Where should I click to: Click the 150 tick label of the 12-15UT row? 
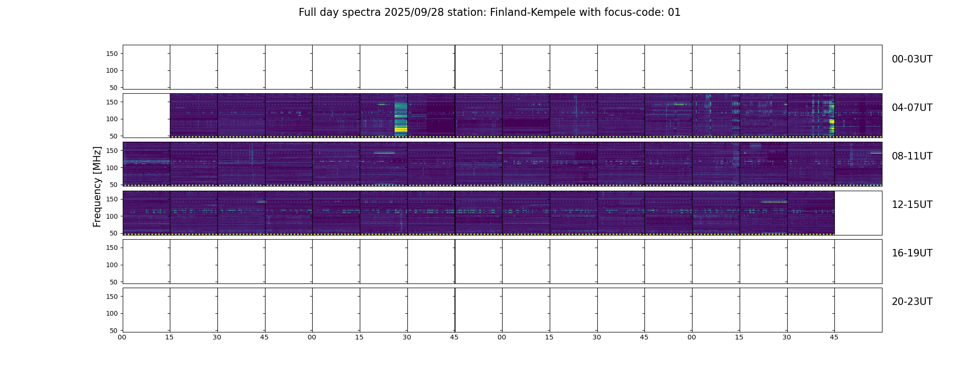click(x=112, y=199)
